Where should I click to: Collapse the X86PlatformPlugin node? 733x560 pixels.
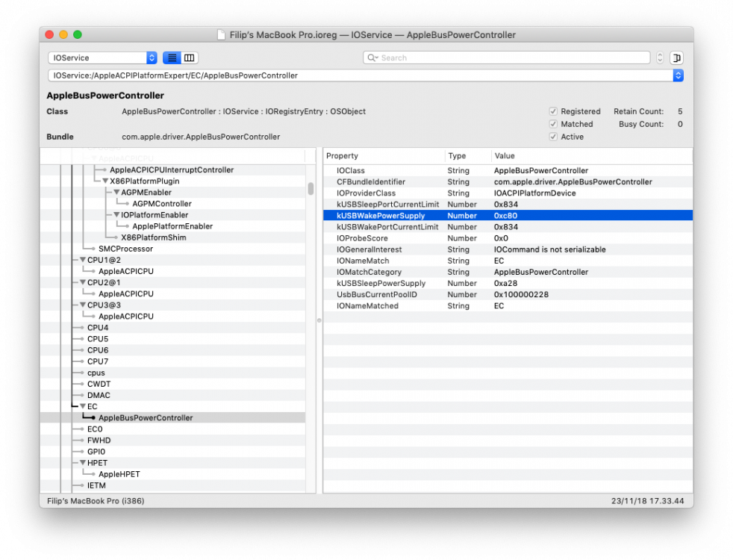pos(105,181)
